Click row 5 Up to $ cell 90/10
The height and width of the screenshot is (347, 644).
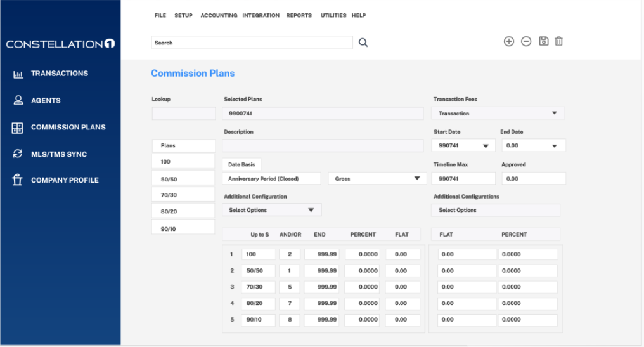click(x=259, y=320)
